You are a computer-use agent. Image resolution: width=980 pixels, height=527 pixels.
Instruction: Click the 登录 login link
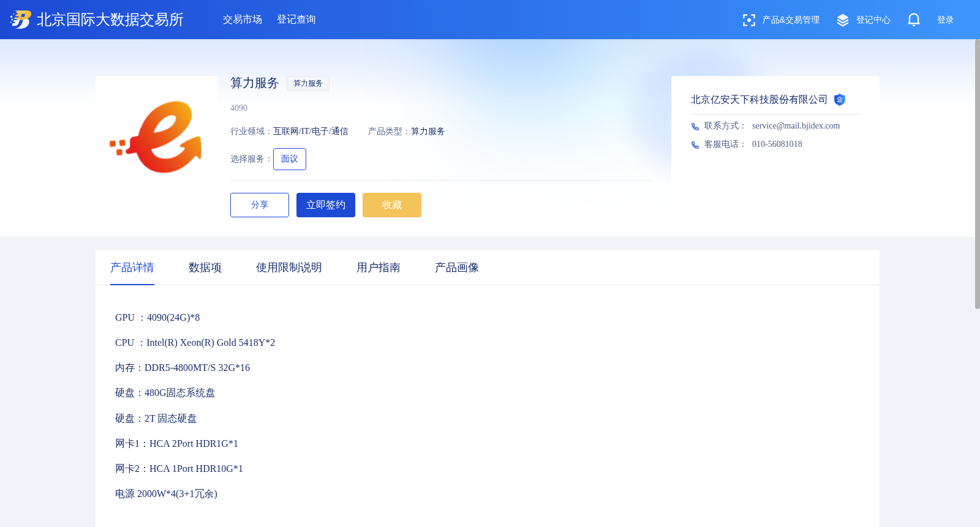946,20
